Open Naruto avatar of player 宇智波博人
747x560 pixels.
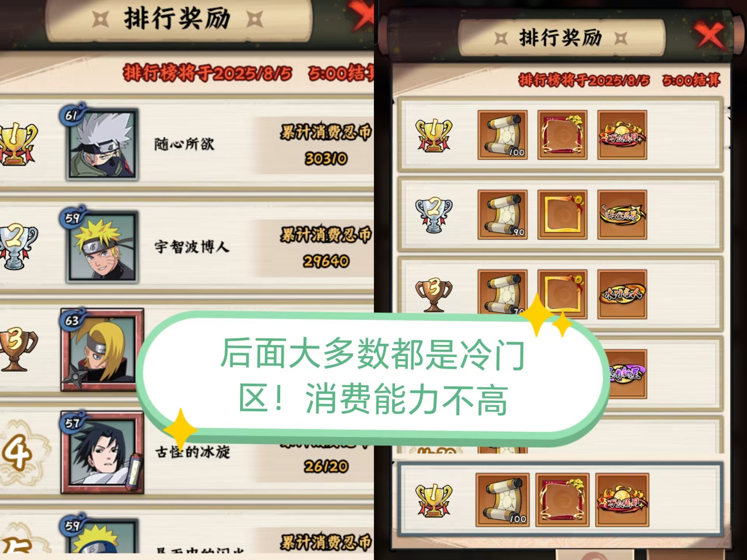click(102, 247)
